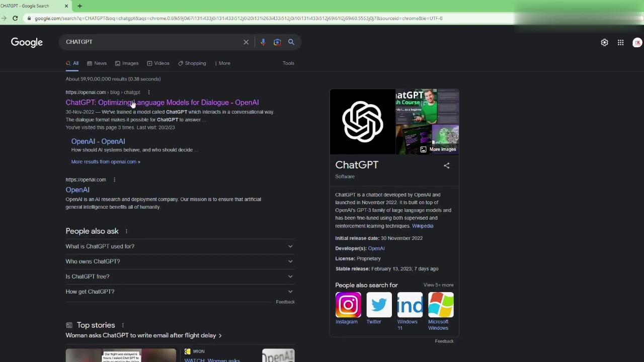
Task: Start voice search with microphone icon
Action: click(x=263, y=42)
